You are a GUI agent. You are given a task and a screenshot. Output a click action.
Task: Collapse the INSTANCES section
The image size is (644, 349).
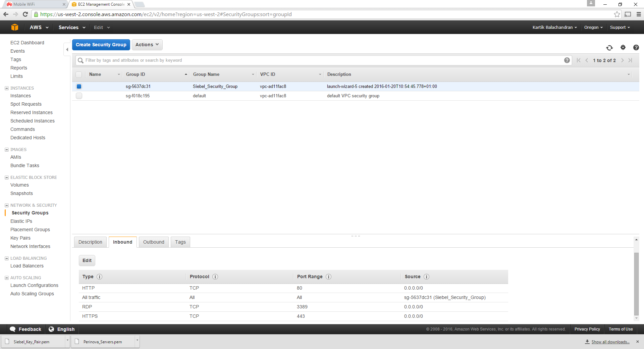[6, 88]
